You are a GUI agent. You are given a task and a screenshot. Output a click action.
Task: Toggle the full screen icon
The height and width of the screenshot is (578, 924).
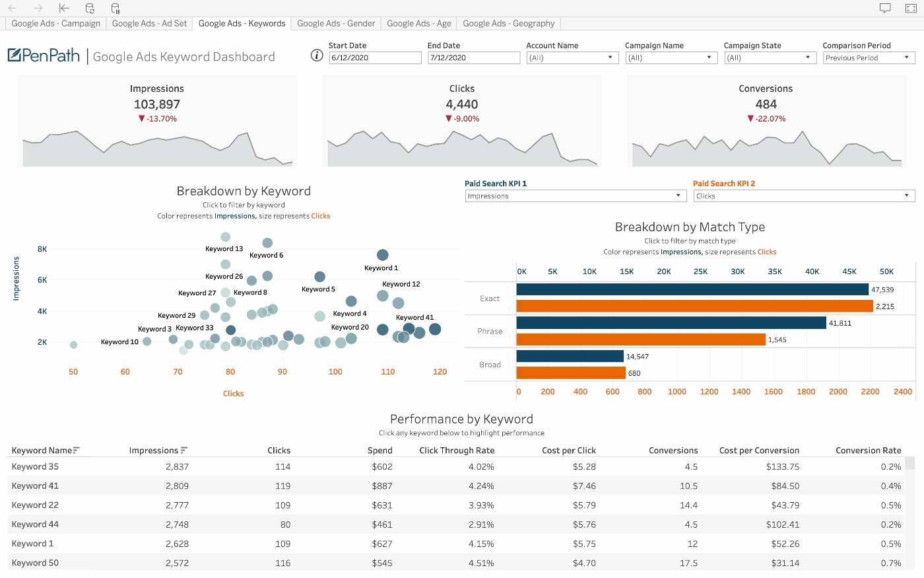pyautogui.click(x=911, y=8)
